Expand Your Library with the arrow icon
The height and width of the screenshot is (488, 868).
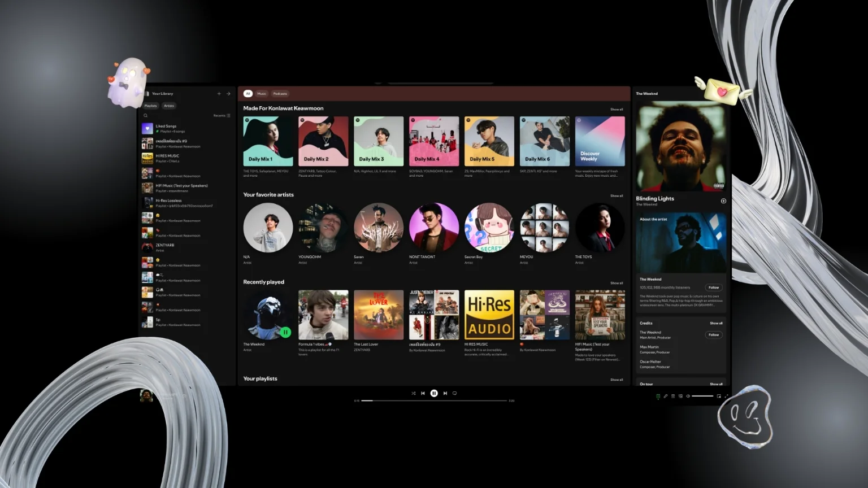tap(228, 94)
